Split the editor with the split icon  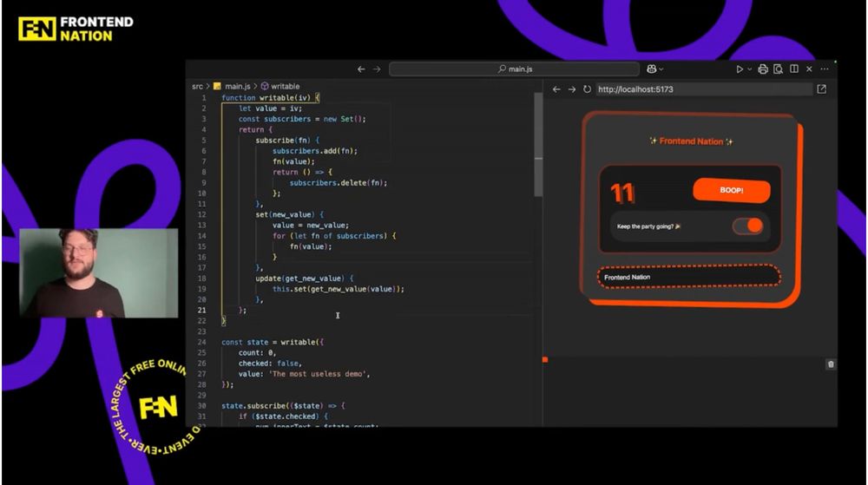[x=794, y=69]
